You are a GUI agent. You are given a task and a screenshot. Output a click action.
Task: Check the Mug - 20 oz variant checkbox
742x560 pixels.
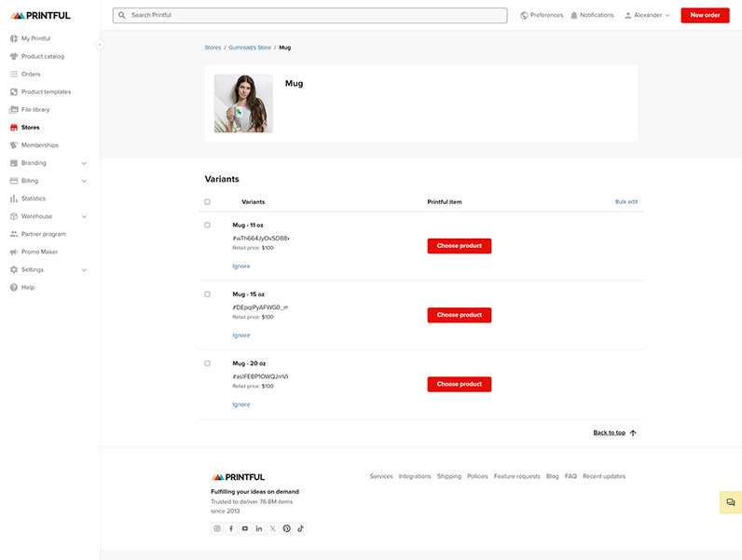pyautogui.click(x=207, y=363)
